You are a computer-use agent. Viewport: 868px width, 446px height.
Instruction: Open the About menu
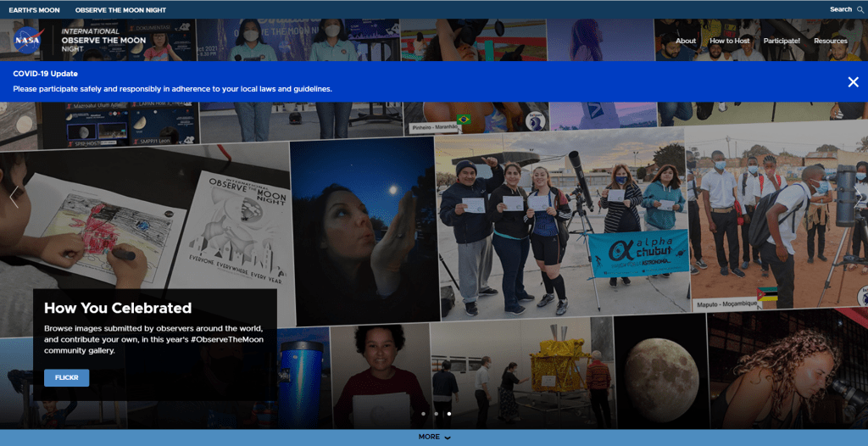coord(686,41)
